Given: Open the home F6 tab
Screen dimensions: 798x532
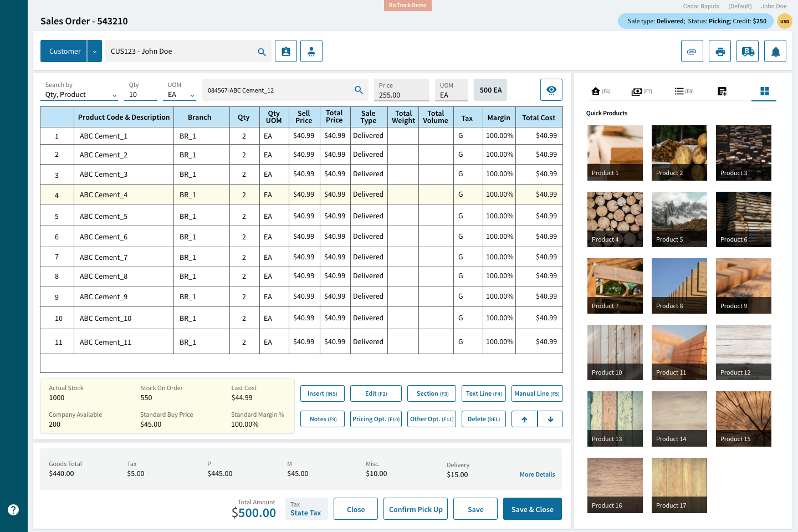Looking at the screenshot, I should tap(601, 91).
